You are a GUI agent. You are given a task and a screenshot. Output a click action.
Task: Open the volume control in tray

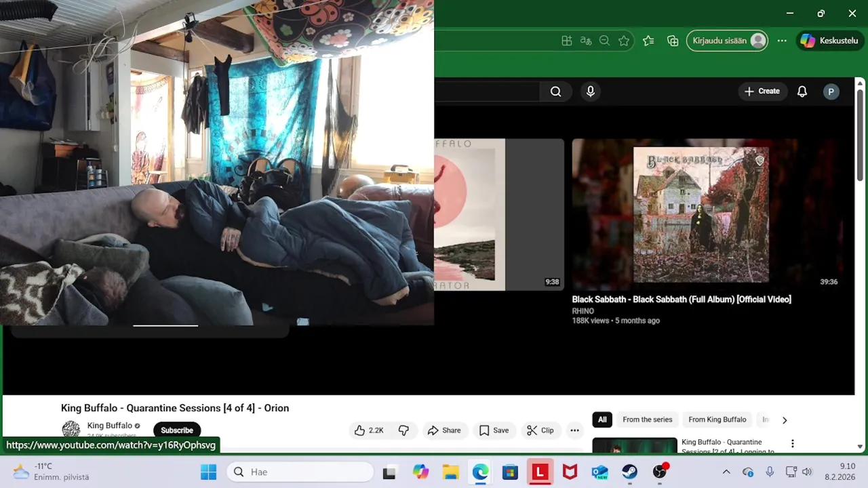(806, 472)
